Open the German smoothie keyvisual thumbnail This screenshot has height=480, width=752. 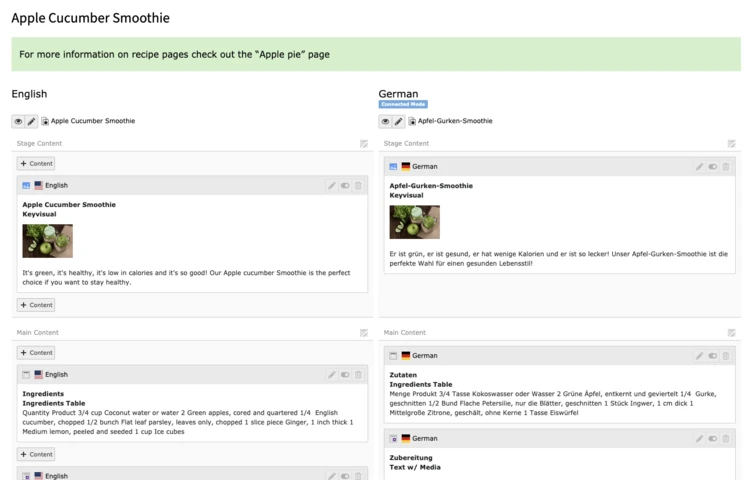point(414,222)
